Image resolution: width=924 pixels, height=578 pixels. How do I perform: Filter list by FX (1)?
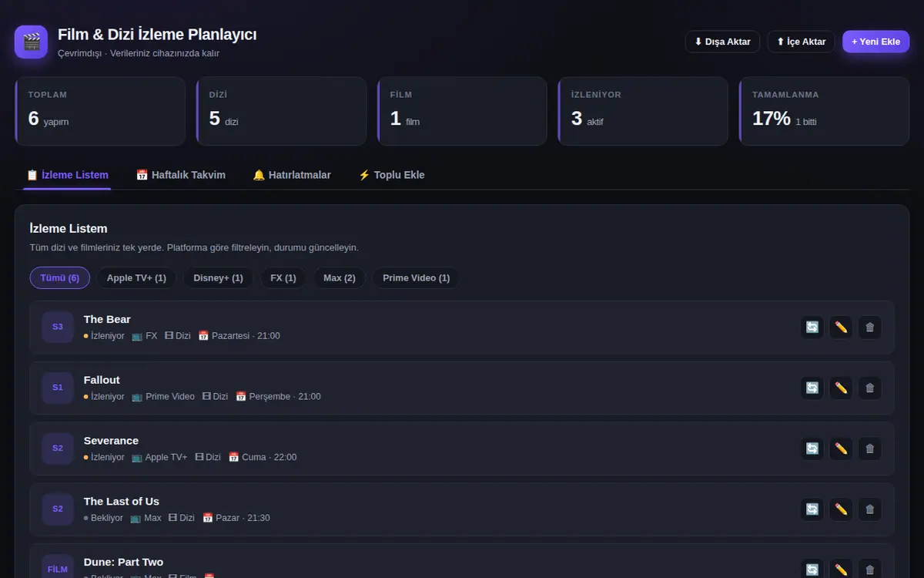(283, 277)
